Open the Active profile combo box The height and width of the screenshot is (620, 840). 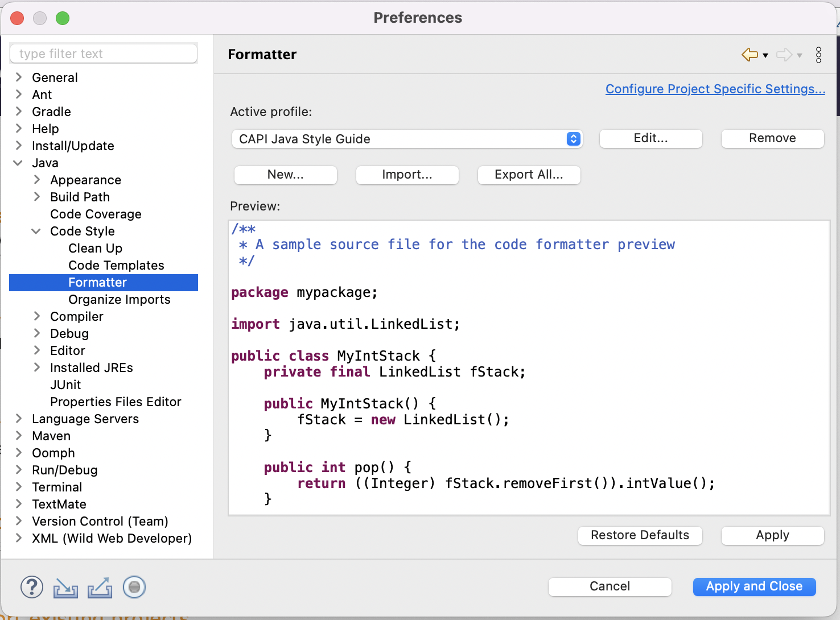click(407, 139)
